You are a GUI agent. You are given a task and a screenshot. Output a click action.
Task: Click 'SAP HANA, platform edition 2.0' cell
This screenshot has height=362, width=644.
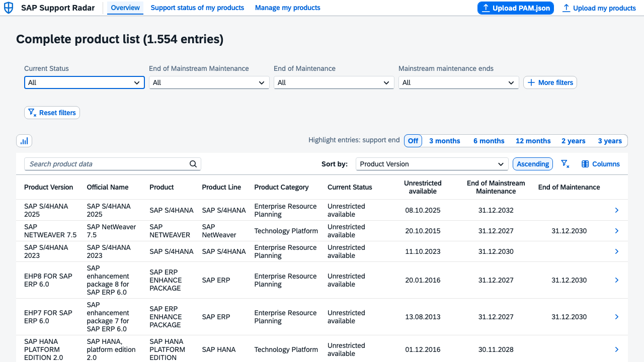(x=111, y=349)
